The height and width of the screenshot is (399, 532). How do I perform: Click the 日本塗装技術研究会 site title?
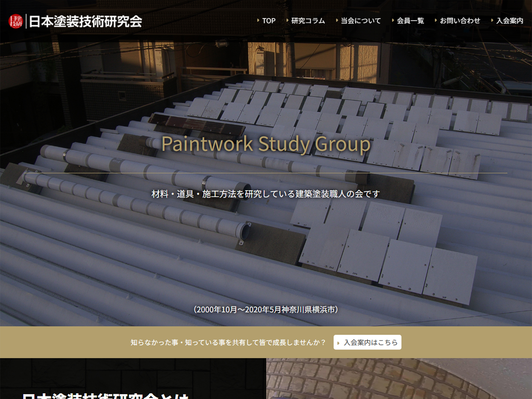pos(85,21)
